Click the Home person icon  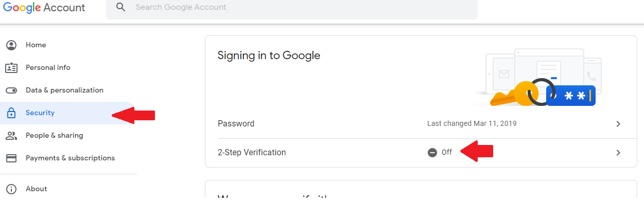(11, 45)
